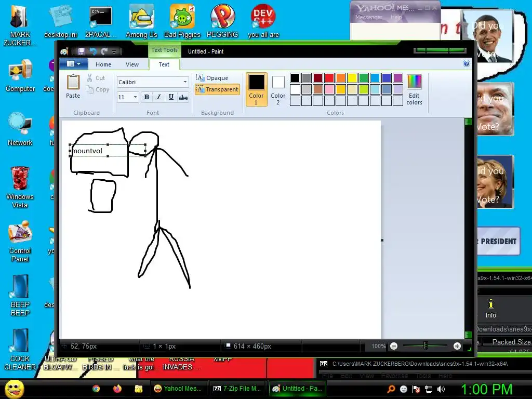
Task: Launch Firefox from the taskbar
Action: pos(117,389)
